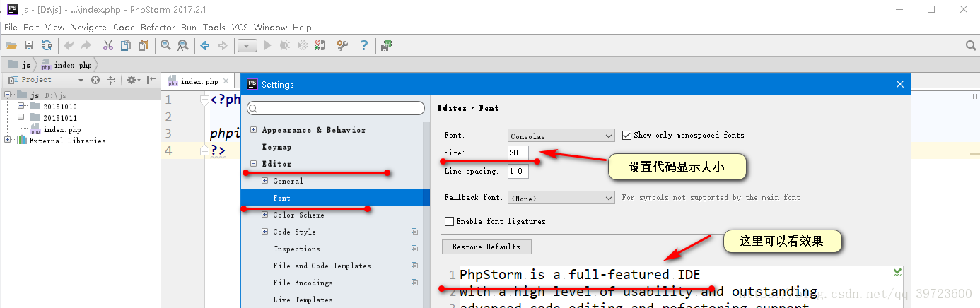Viewport: 980px width, 308px height.
Task: Click the Line spacing input field
Action: tap(518, 172)
